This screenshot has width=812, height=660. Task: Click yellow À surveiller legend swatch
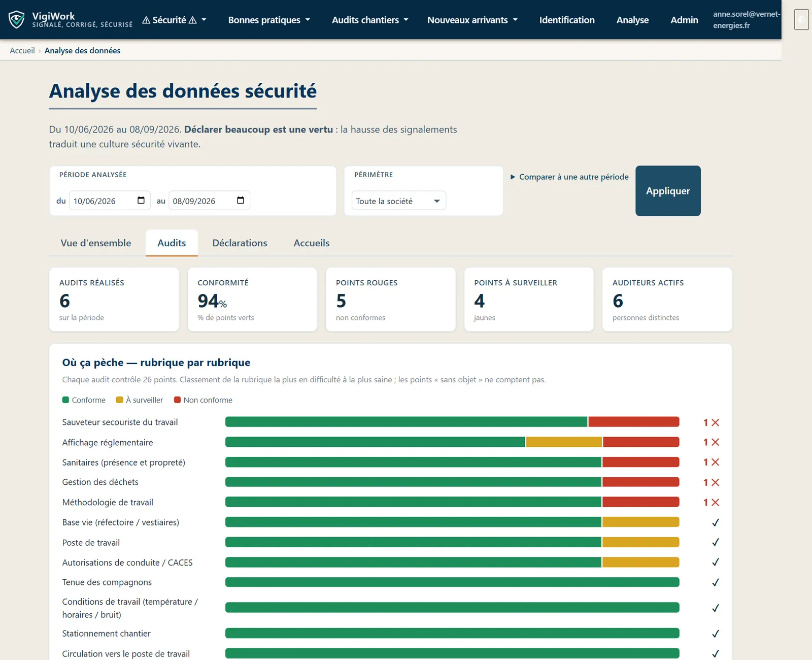120,400
